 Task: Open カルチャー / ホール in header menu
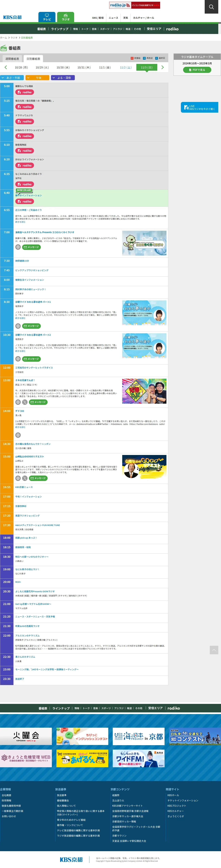coord(143,18)
